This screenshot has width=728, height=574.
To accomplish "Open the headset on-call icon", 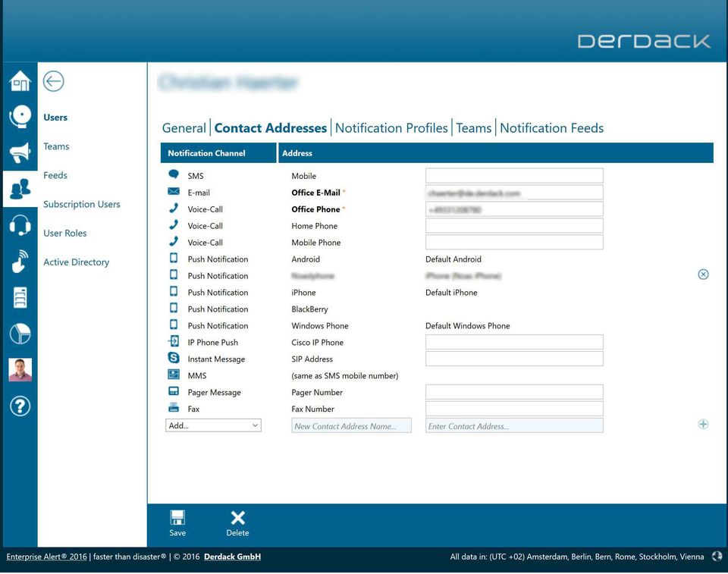I will 20,225.
